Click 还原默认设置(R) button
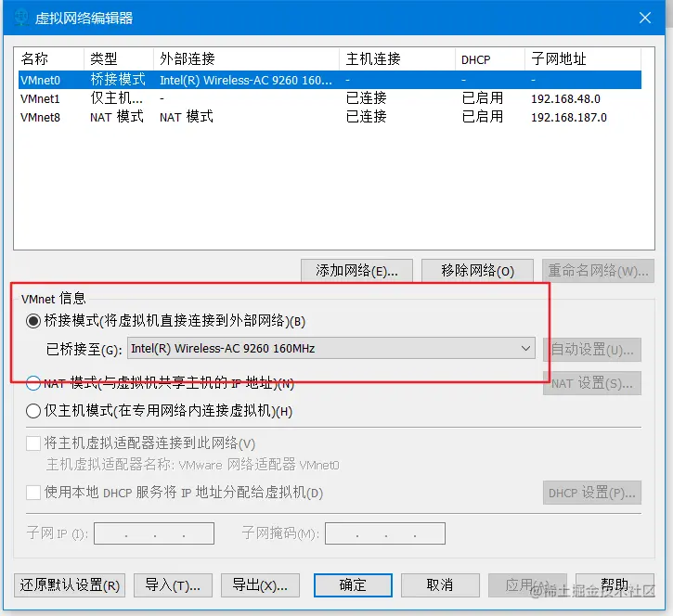Viewport: 673px width, 616px height. click(70, 585)
